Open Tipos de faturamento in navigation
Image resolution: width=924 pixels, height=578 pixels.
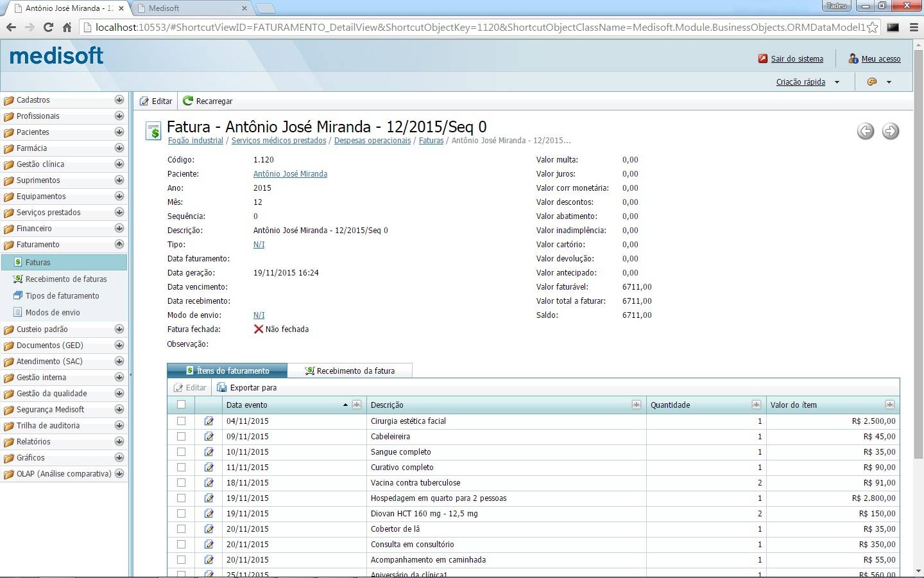coord(62,296)
